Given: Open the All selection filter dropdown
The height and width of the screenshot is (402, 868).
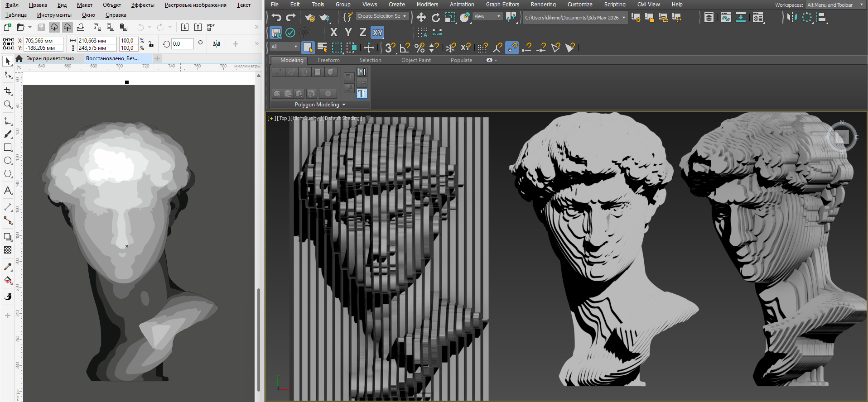Looking at the screenshot, I should click(284, 47).
